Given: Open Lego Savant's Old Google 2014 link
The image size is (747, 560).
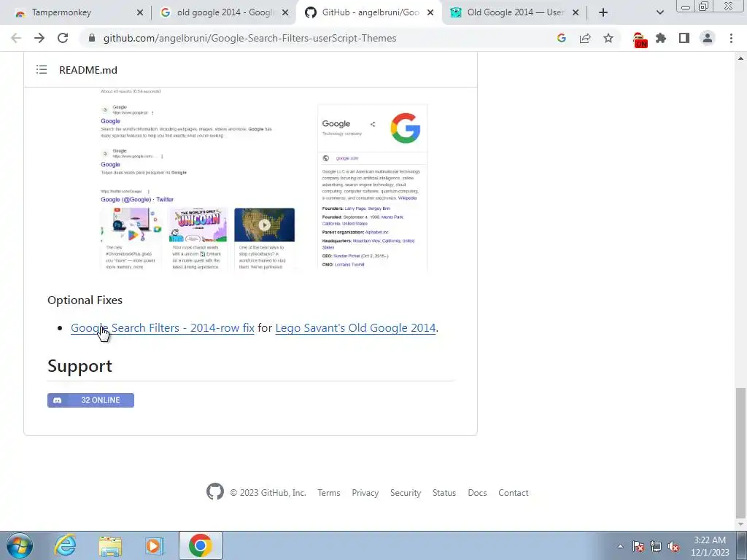Looking at the screenshot, I should [x=355, y=327].
